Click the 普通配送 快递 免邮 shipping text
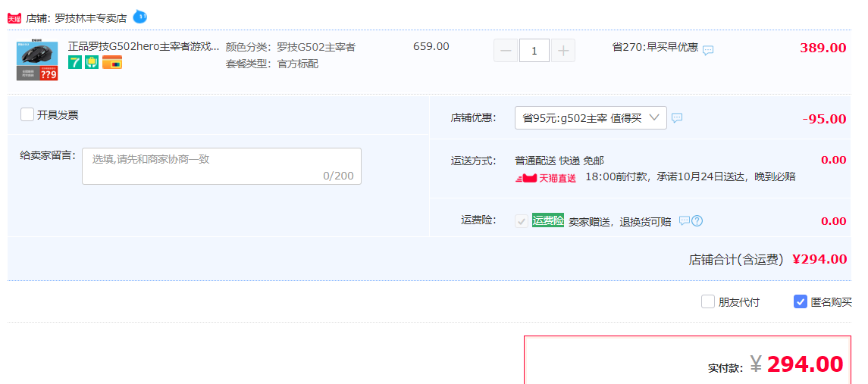This screenshot has height=384, width=868. click(559, 161)
